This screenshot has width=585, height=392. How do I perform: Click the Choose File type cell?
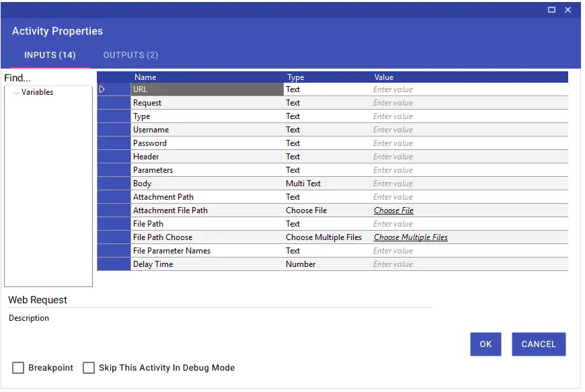pyautogui.click(x=327, y=210)
